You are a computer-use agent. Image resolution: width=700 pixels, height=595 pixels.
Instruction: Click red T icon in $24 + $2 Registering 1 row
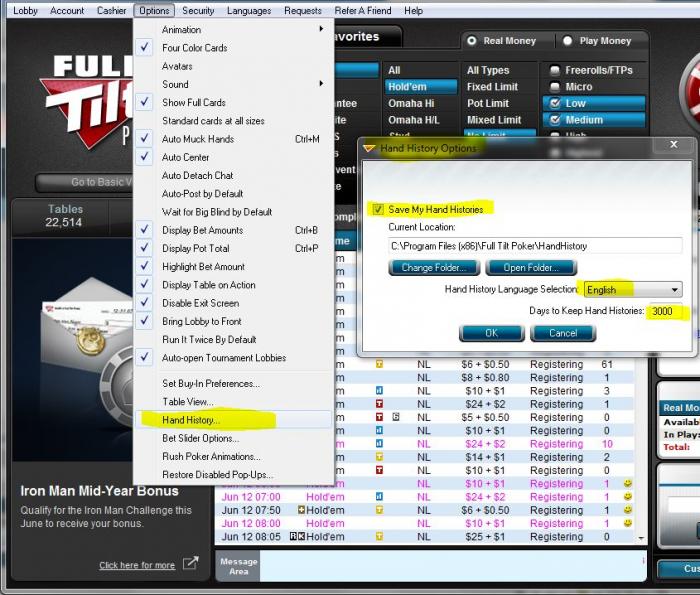click(x=379, y=404)
